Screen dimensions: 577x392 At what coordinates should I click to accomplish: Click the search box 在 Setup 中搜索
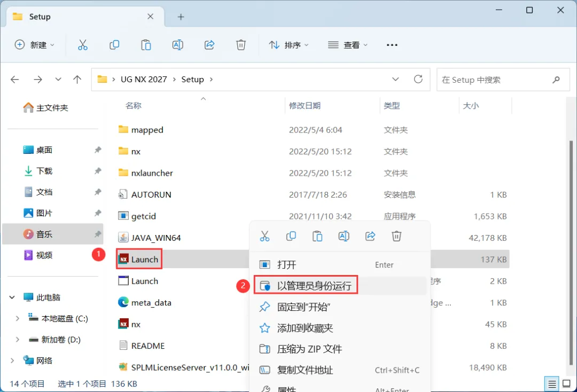(503, 80)
